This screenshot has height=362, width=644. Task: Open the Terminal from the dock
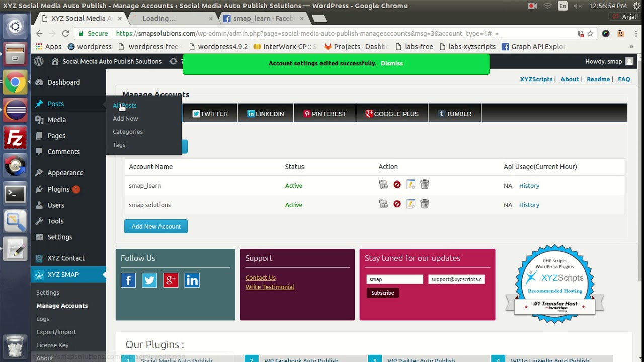click(x=15, y=194)
